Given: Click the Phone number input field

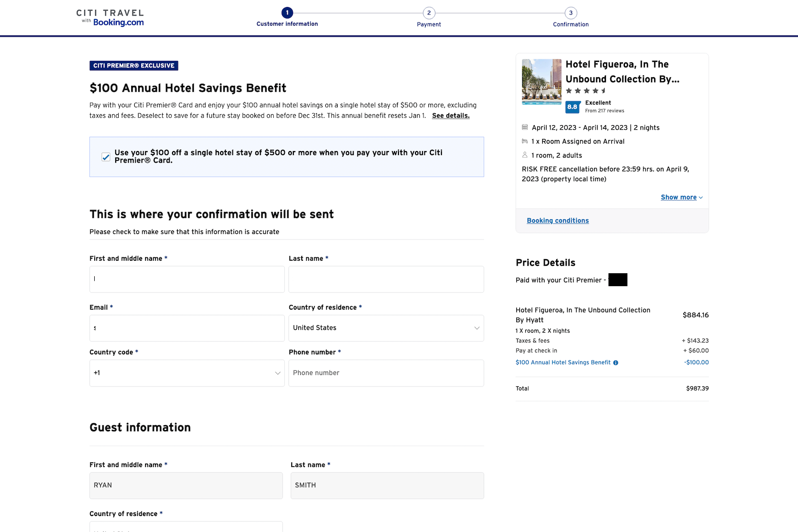Looking at the screenshot, I should coord(386,373).
